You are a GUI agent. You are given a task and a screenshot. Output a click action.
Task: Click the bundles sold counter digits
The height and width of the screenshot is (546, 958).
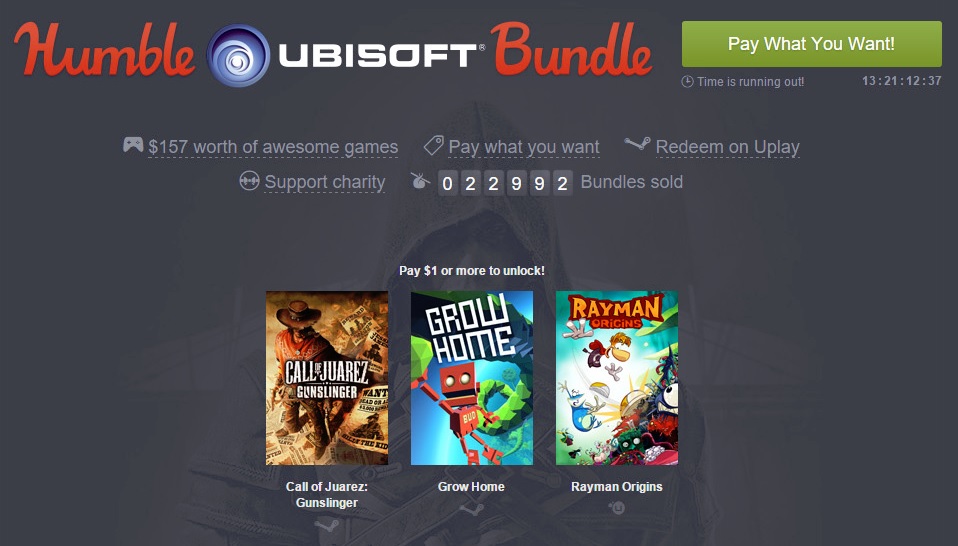point(505,183)
